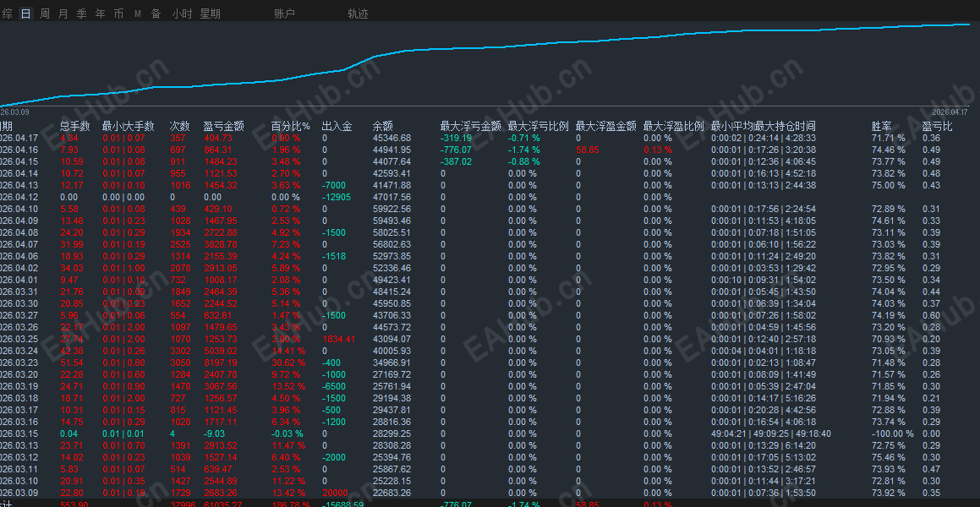
Task: Select withdrawal value -6500
Action: (333, 386)
